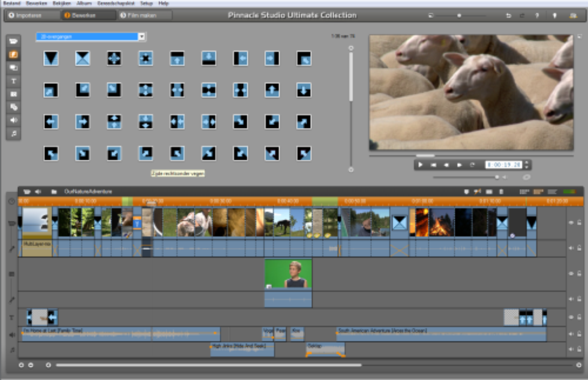
Task: Click the fast reverse button in the player
Action: tap(446, 164)
